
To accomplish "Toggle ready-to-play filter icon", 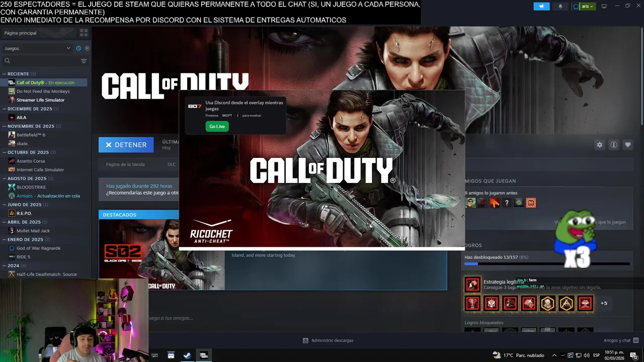I will (x=87, y=48).
